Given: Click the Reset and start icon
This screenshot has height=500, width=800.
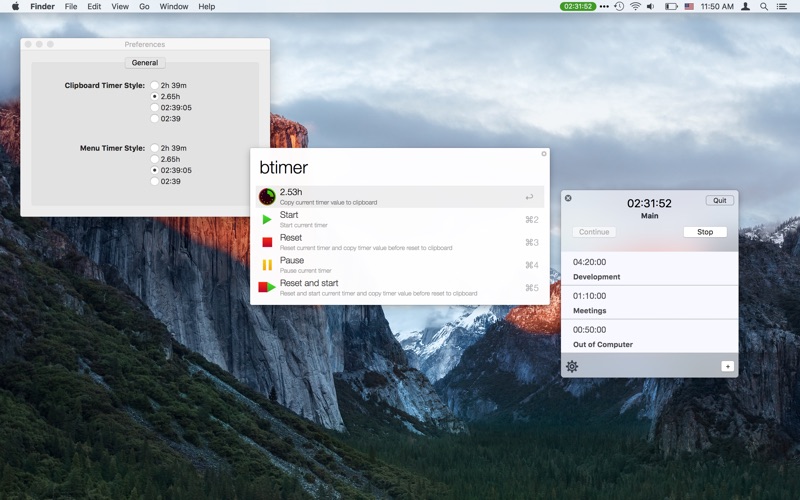Looking at the screenshot, I should (x=267, y=288).
